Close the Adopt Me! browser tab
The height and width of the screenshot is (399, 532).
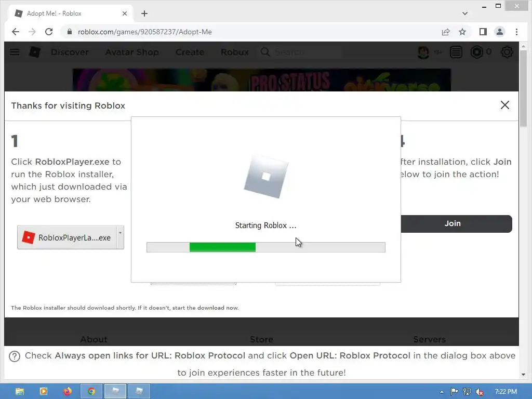125,14
